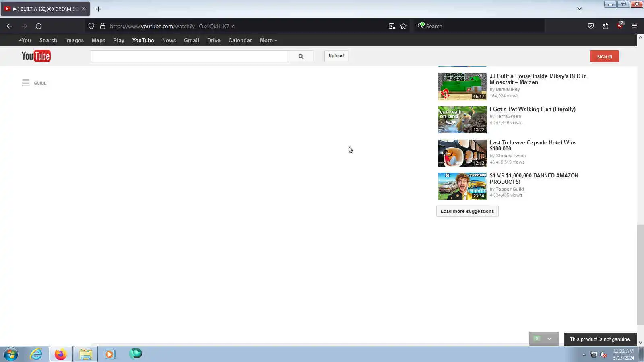Open the Firefox application hamburger menu
Screen dimensions: 644x362
tap(634, 26)
